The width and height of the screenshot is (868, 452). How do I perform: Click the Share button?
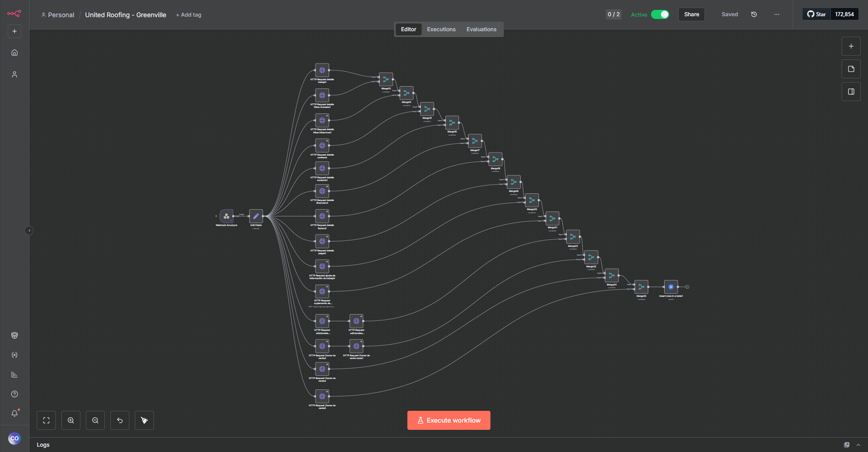click(x=691, y=15)
